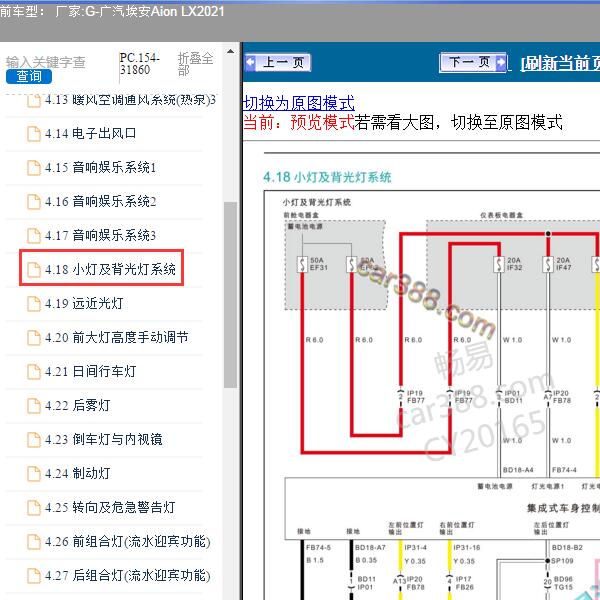The width and height of the screenshot is (600, 600).
Task: Go to previous page with 上一页
Action: click(x=278, y=62)
